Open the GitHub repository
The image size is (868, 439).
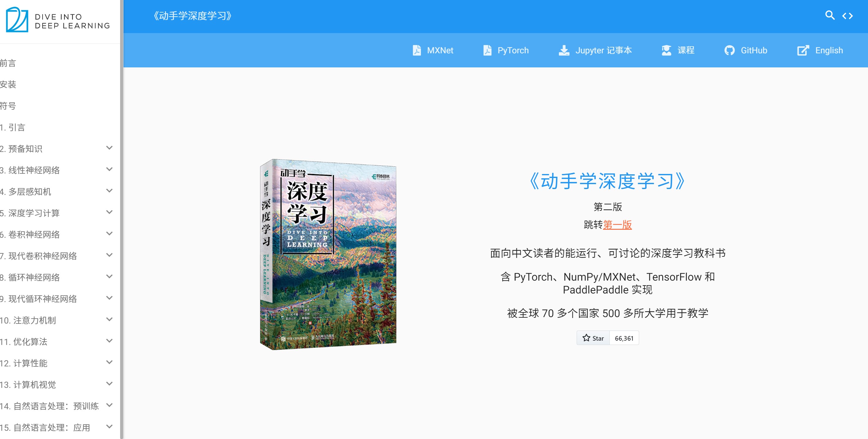tap(746, 50)
